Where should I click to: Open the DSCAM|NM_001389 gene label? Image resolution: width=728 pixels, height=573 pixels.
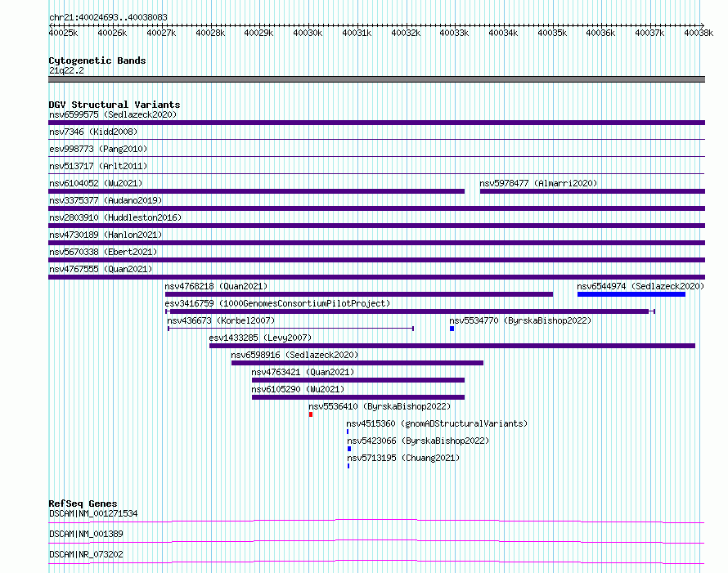[x=86, y=534]
